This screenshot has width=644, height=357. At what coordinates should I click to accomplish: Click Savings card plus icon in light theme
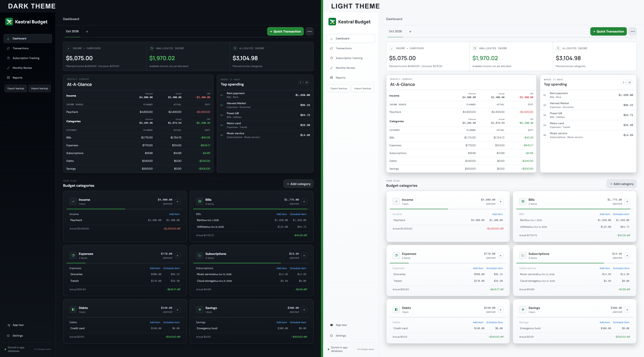[627, 310]
